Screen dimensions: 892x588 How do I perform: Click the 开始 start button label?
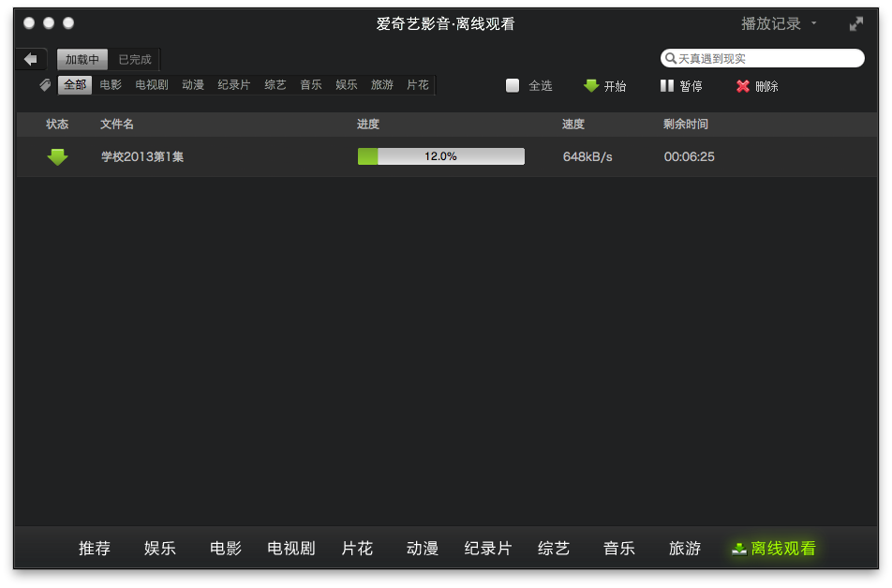pyautogui.click(x=615, y=86)
